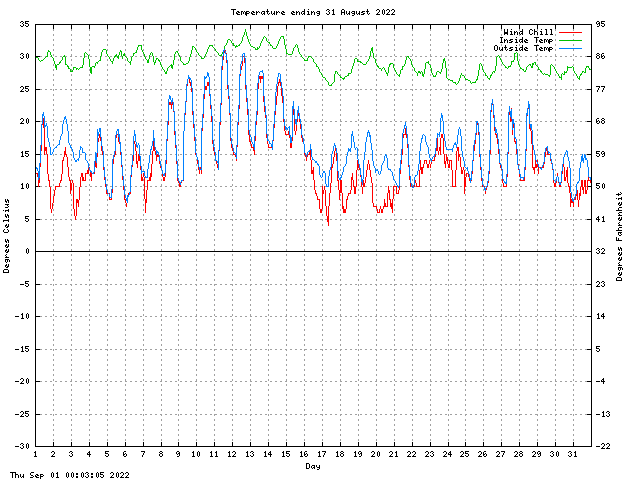Click day 17 label on the Day axis
640x480 pixels.
pyautogui.click(x=322, y=454)
